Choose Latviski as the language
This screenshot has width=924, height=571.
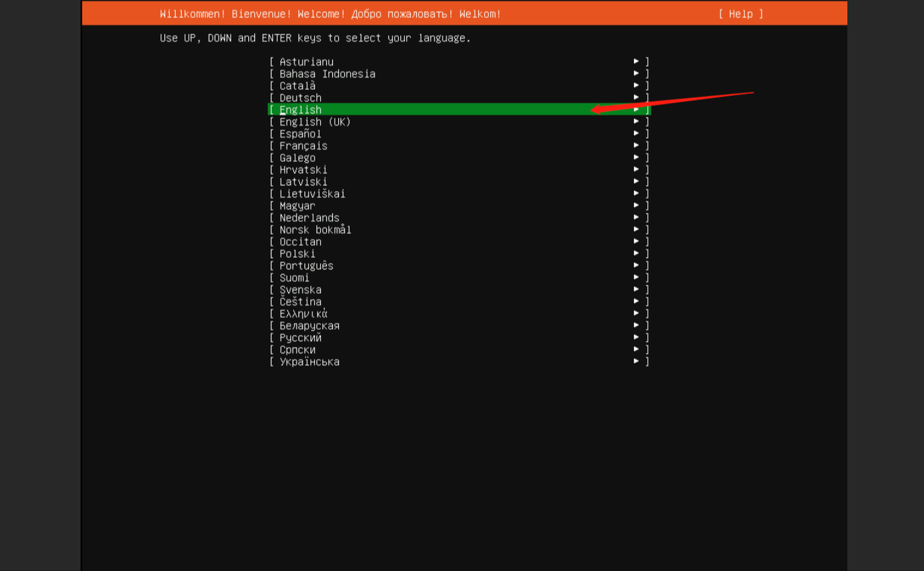(x=460, y=182)
